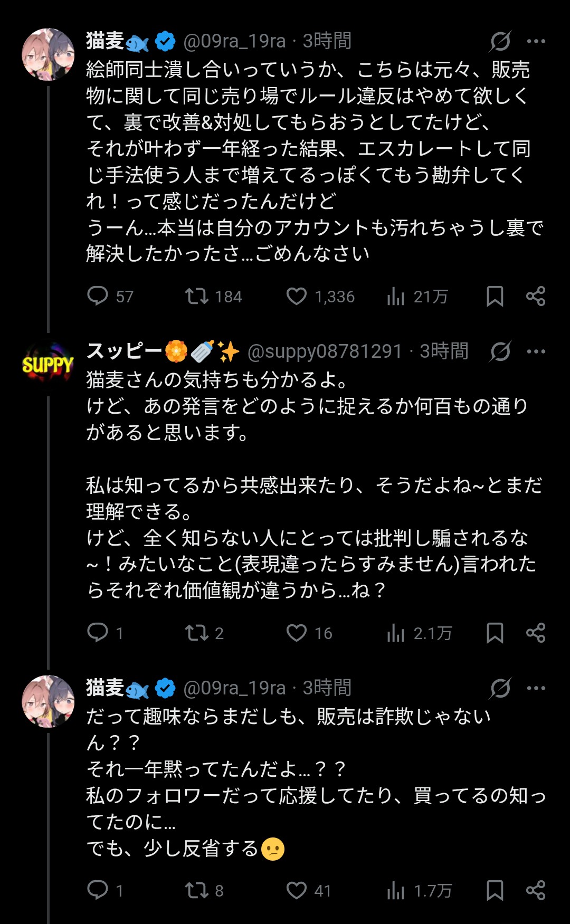Like スッピー's reply with 16 likes
The width and height of the screenshot is (570, 924).
pos(297,633)
